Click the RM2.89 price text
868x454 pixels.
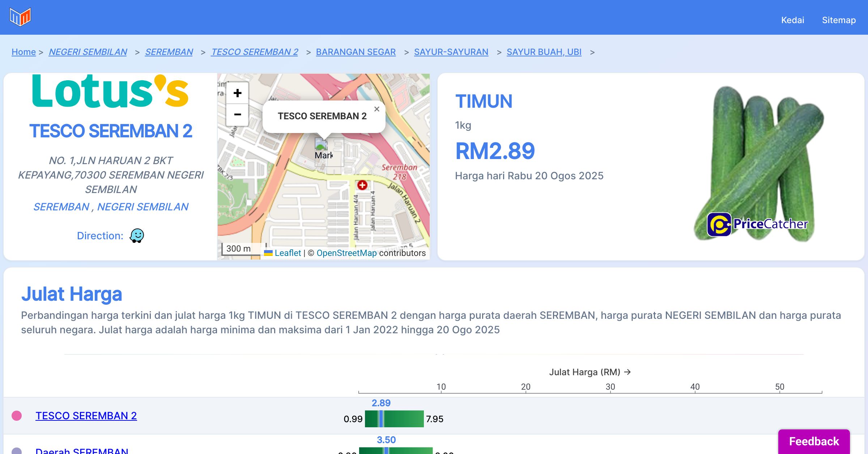[x=495, y=151]
